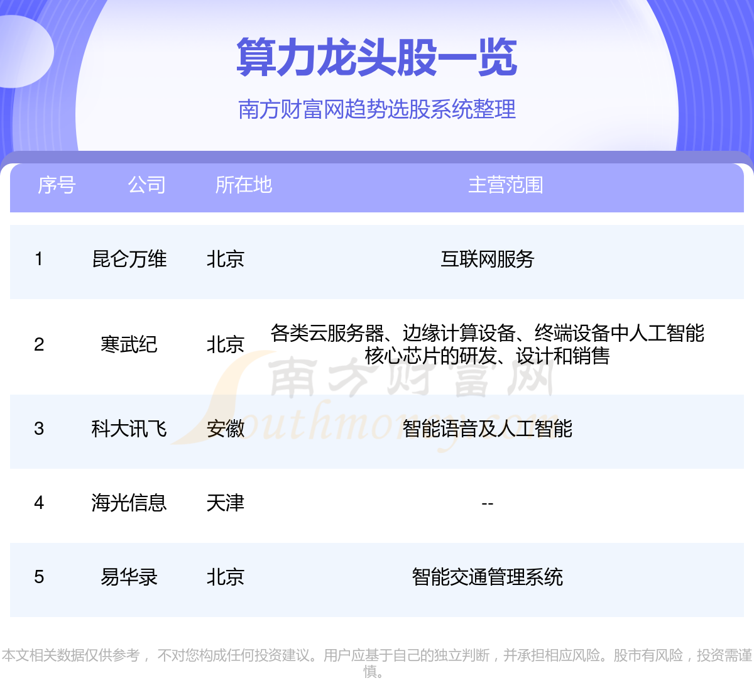The height and width of the screenshot is (700, 754).
Task: Click the -- scope cell for 海光信息
Action: [488, 504]
